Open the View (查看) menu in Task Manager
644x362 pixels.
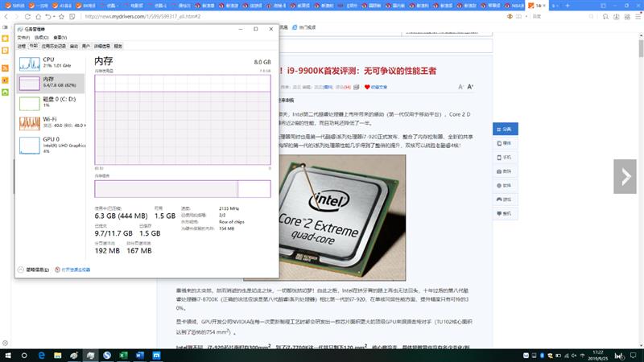click(x=60, y=37)
